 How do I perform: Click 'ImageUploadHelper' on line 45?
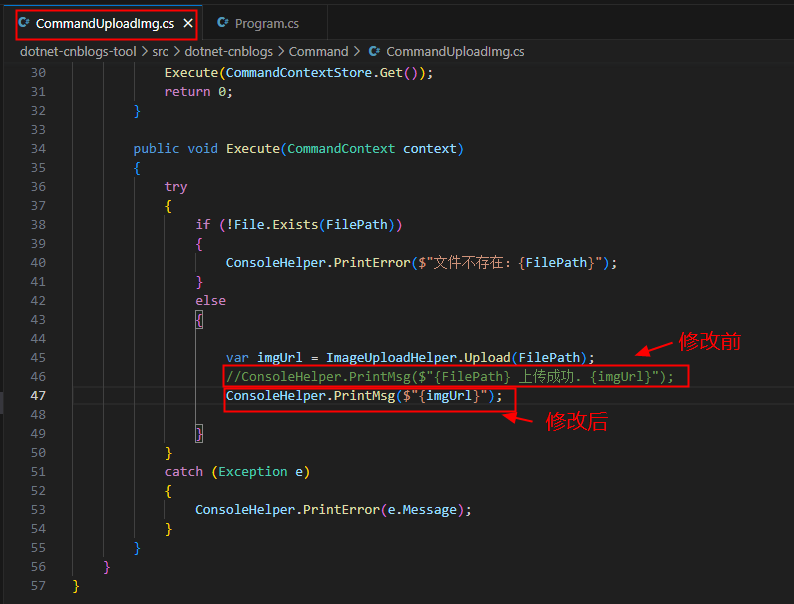tap(391, 357)
